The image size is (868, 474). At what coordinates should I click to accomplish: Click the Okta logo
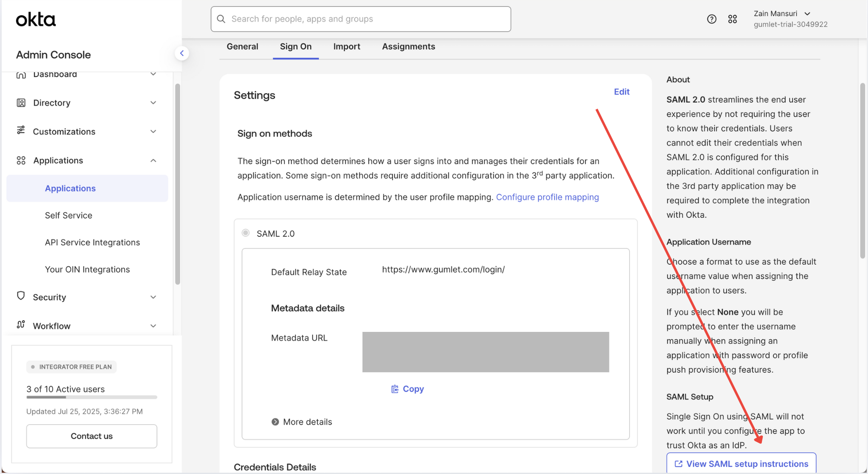[x=36, y=20]
